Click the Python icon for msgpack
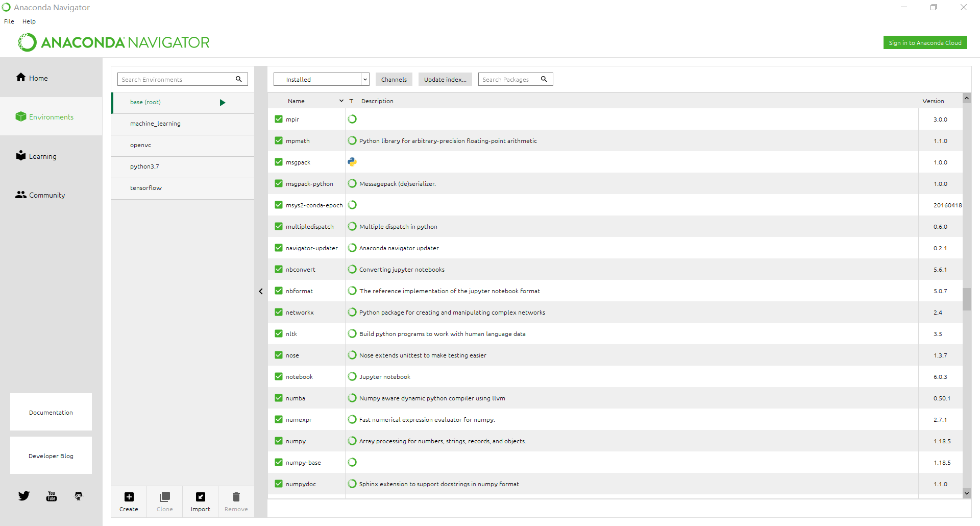 [352, 162]
